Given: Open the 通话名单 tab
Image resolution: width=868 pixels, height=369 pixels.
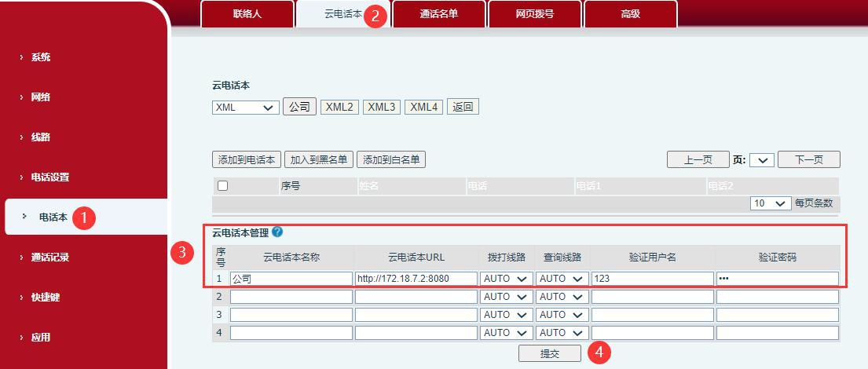Looking at the screenshot, I should pos(438,14).
